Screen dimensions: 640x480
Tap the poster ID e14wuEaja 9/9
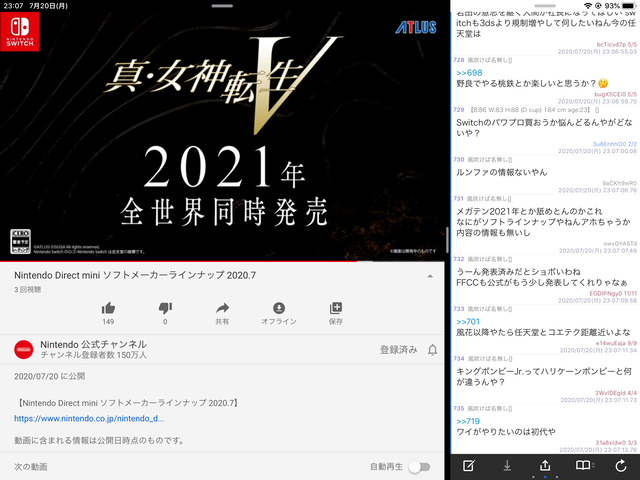pos(616,343)
